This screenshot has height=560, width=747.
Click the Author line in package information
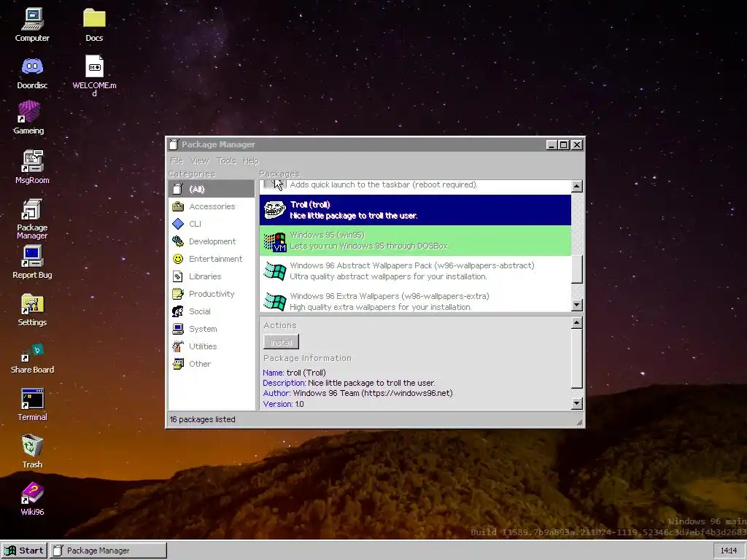click(x=357, y=393)
